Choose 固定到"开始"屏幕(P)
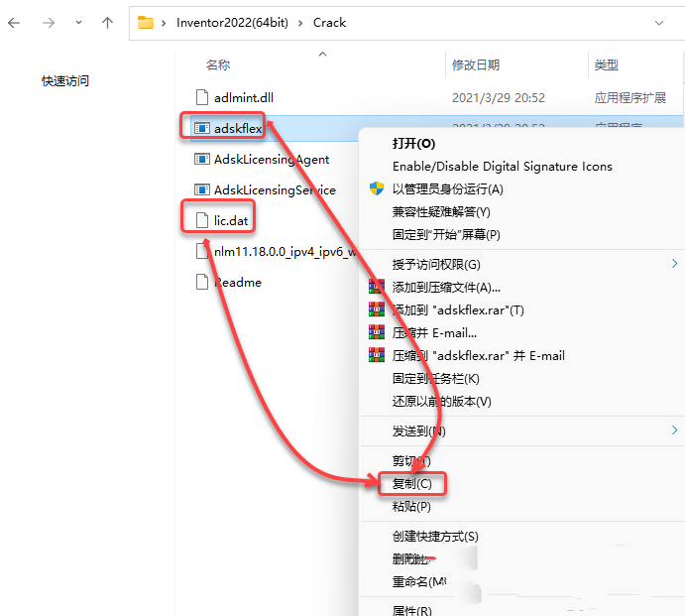685x616 pixels. click(x=446, y=234)
